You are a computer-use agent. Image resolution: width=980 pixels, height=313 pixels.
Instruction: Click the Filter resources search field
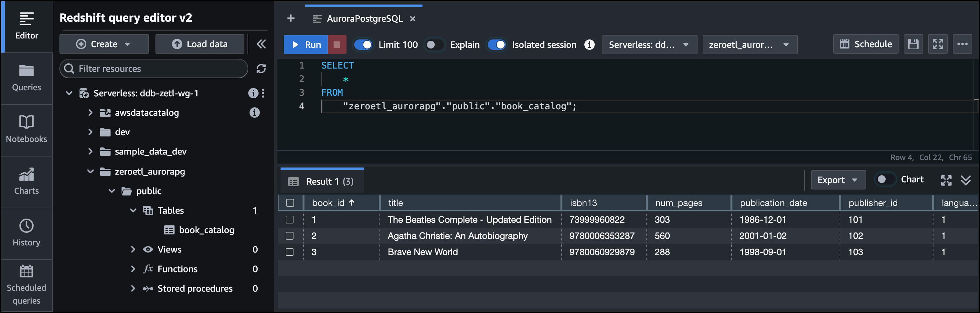click(x=154, y=69)
